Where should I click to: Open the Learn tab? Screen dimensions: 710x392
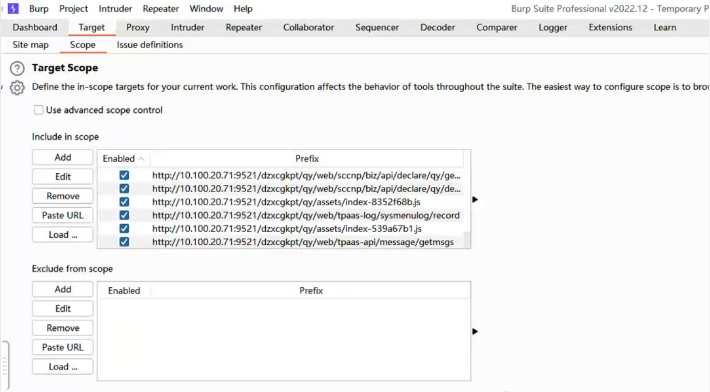tap(665, 28)
